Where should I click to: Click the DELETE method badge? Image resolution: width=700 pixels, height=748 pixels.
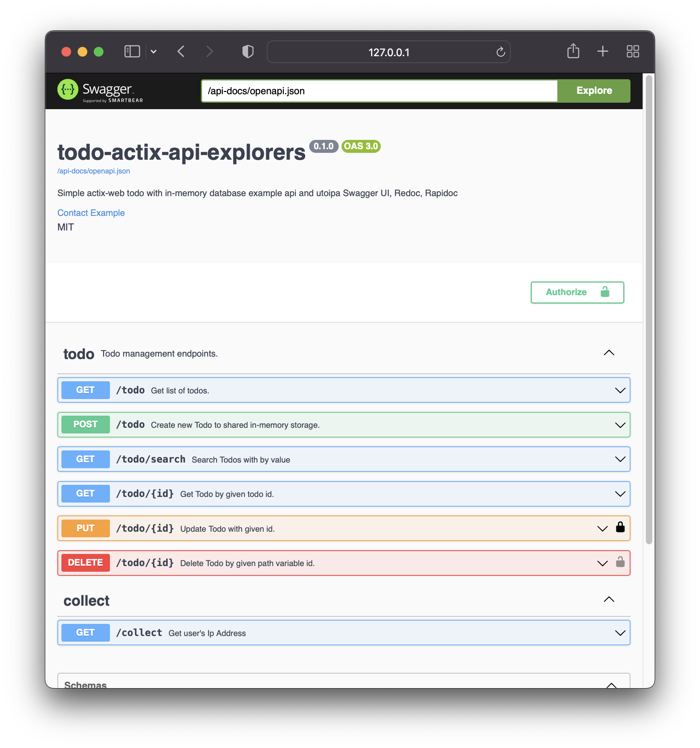[85, 563]
